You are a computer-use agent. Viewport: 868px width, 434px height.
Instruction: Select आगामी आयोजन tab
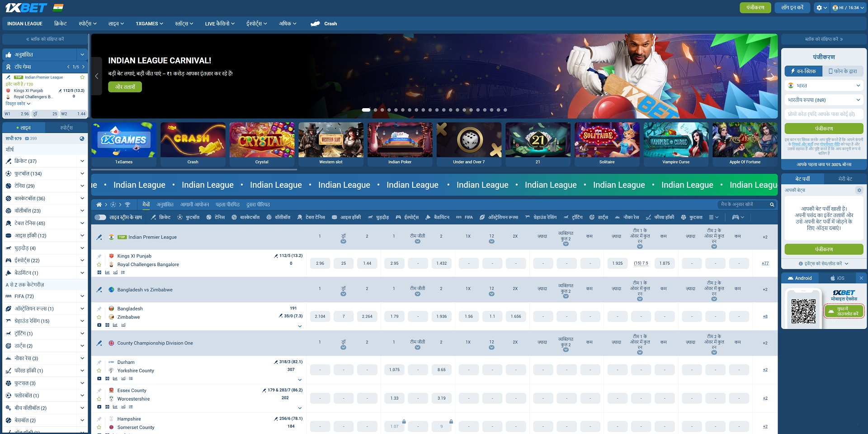194,205
